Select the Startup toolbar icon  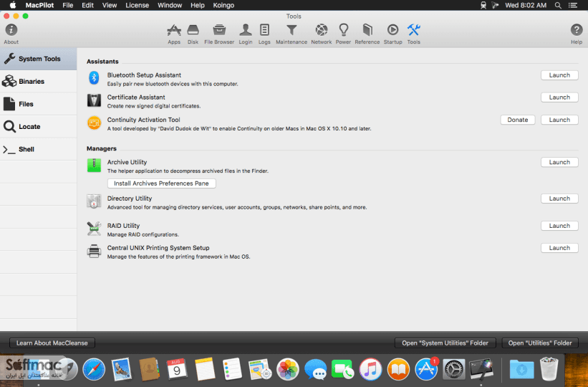point(392,30)
